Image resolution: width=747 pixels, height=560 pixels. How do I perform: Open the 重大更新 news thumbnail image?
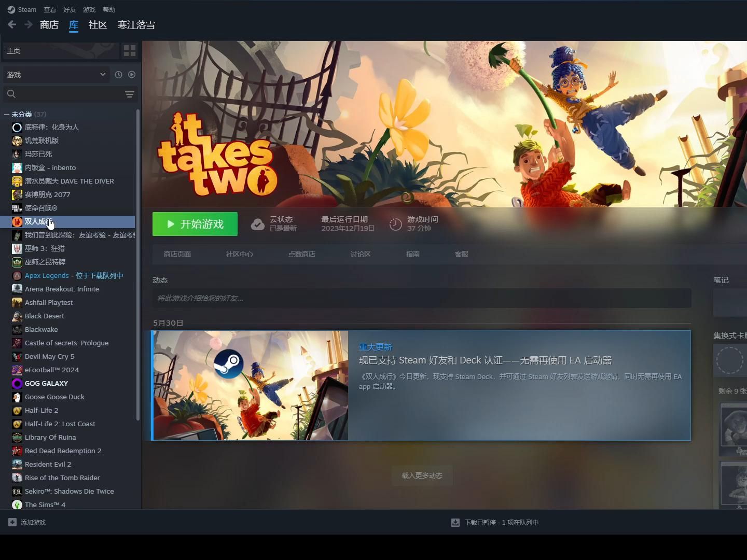pos(251,385)
